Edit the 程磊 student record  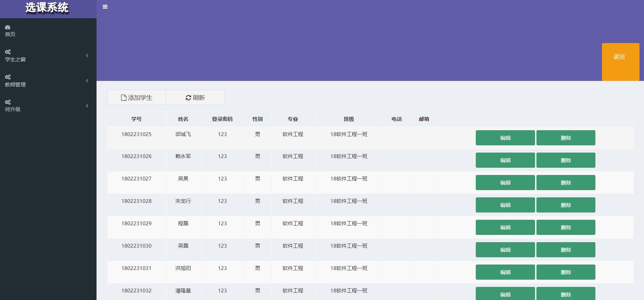click(505, 227)
